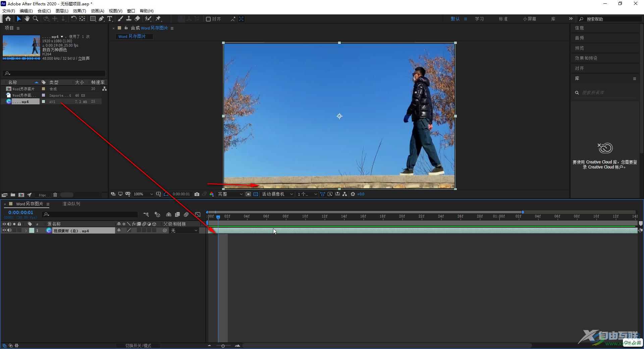Select the Hand tool
644x349 pixels.
(x=27, y=19)
